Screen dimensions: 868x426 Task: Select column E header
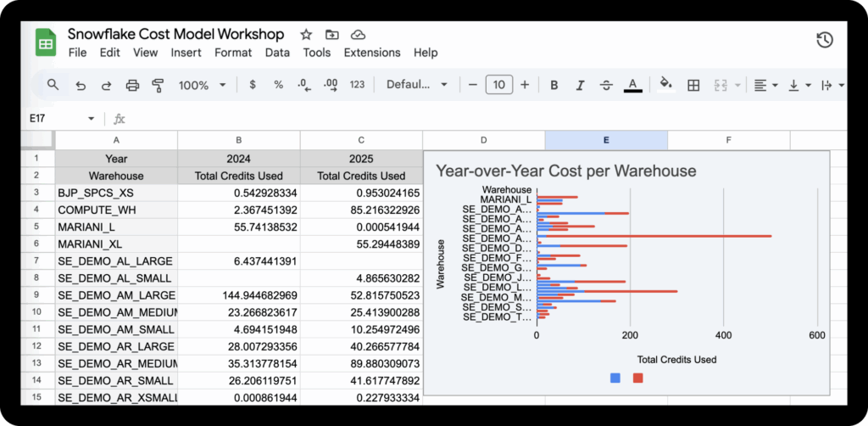tap(606, 141)
